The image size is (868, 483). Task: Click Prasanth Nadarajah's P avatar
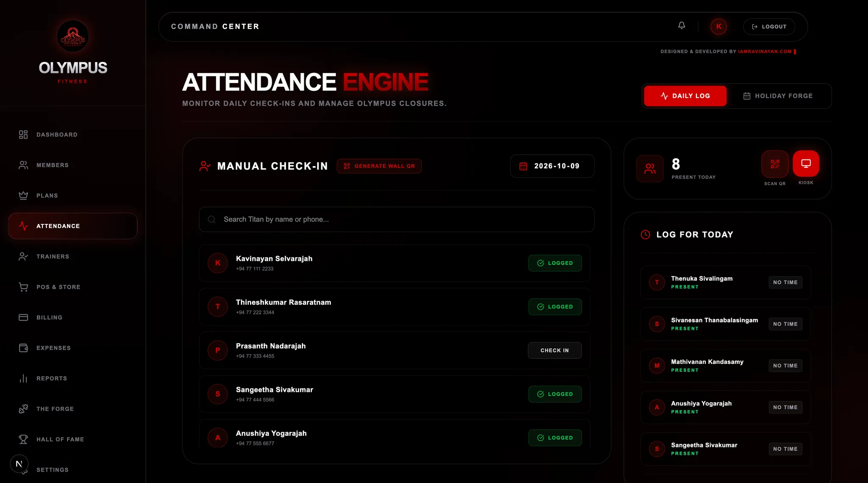coord(218,350)
